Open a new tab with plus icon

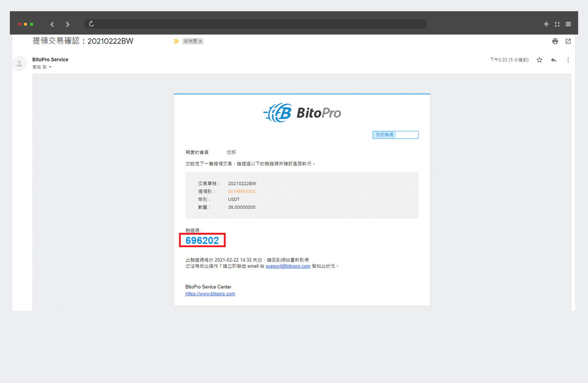(x=546, y=24)
